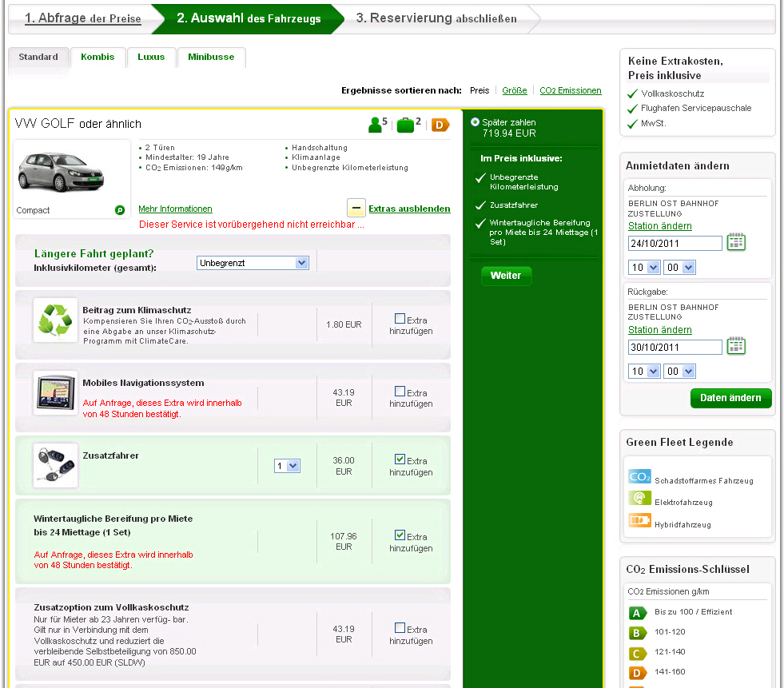Click the green luggage suitcase icon
The image size is (784, 688).
406,125
